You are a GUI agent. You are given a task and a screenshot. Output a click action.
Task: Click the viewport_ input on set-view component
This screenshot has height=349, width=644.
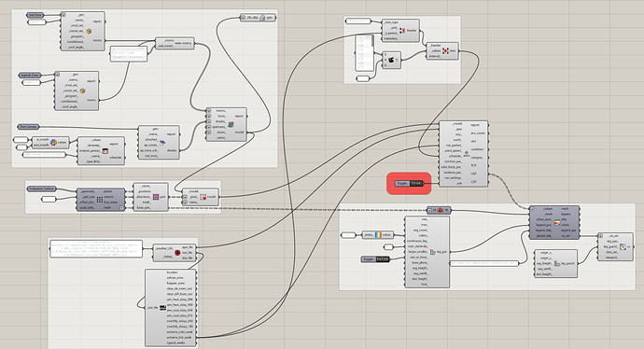click(x=612, y=257)
